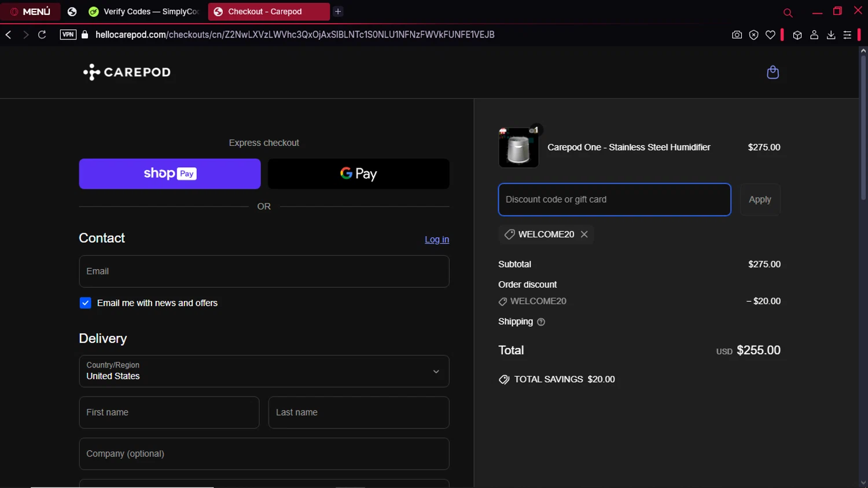Uncheck Email me with news and offers
Image resolution: width=868 pixels, height=488 pixels.
pos(85,303)
